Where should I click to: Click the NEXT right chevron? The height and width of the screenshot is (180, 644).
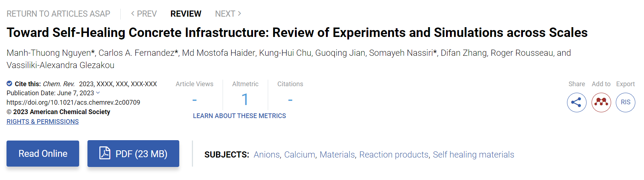click(x=239, y=14)
